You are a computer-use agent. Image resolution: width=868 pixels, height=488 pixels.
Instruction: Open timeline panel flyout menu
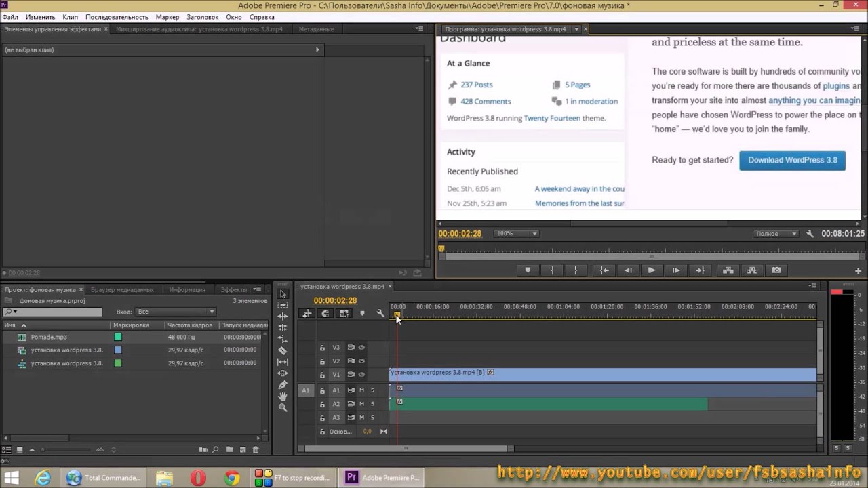812,286
